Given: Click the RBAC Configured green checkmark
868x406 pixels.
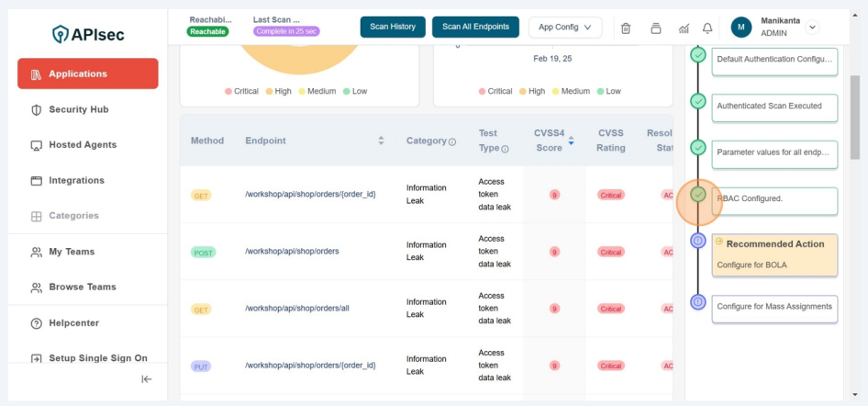Looking at the screenshot, I should coord(698,195).
